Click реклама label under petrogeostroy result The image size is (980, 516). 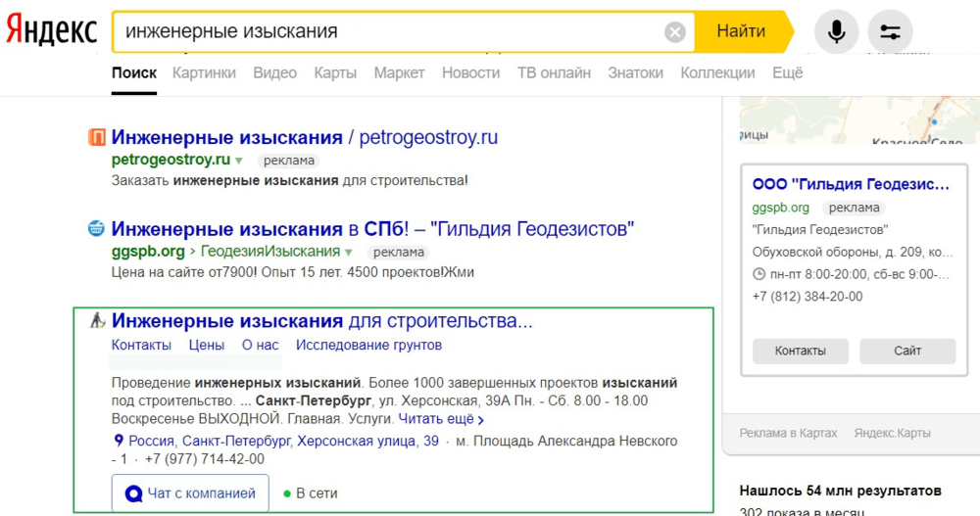click(289, 161)
